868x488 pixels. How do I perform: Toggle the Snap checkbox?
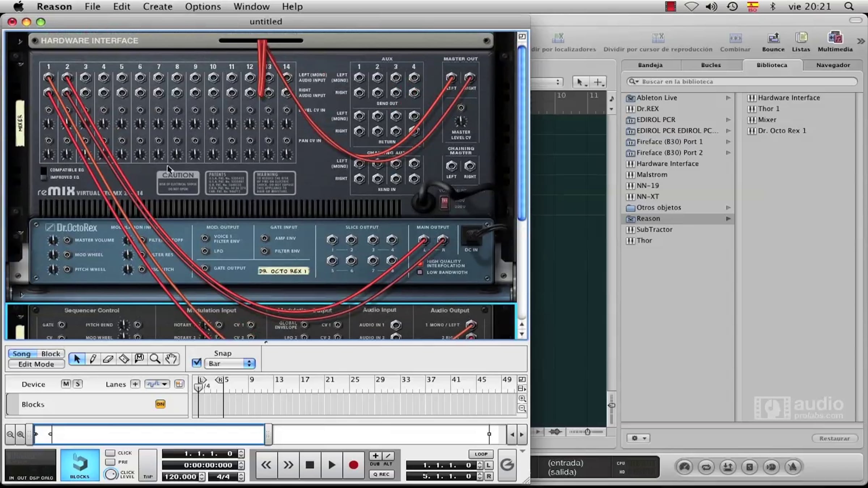pos(197,363)
